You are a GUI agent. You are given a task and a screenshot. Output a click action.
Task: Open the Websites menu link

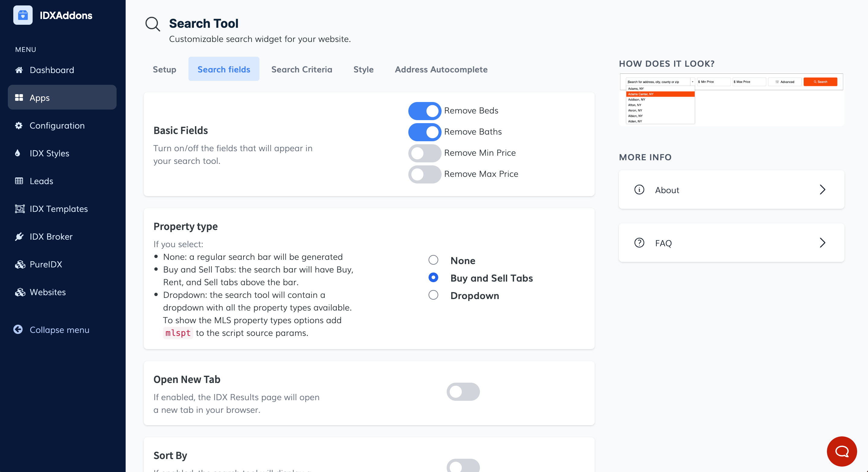tap(47, 292)
